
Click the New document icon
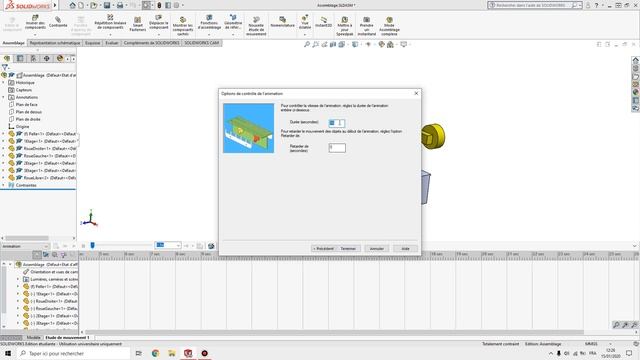click(x=81, y=5)
